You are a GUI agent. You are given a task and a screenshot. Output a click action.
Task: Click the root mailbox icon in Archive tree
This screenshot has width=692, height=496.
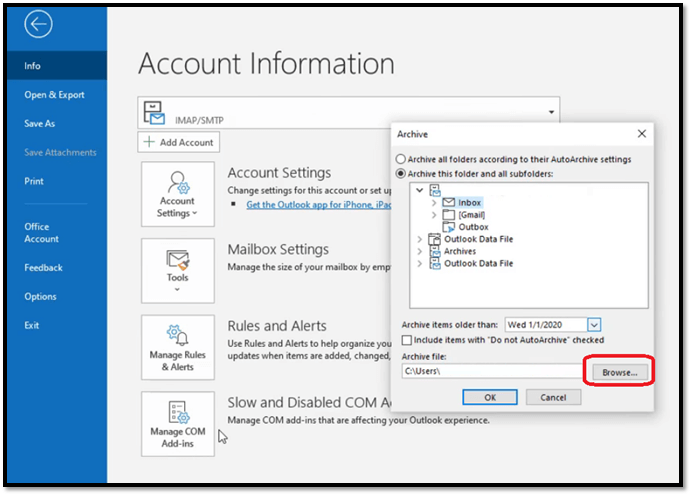pyautogui.click(x=435, y=190)
